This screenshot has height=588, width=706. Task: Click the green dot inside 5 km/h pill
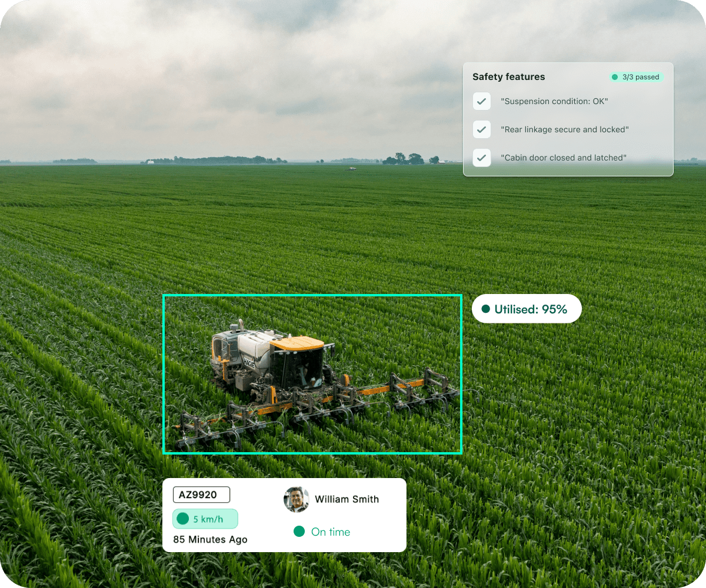point(182,518)
